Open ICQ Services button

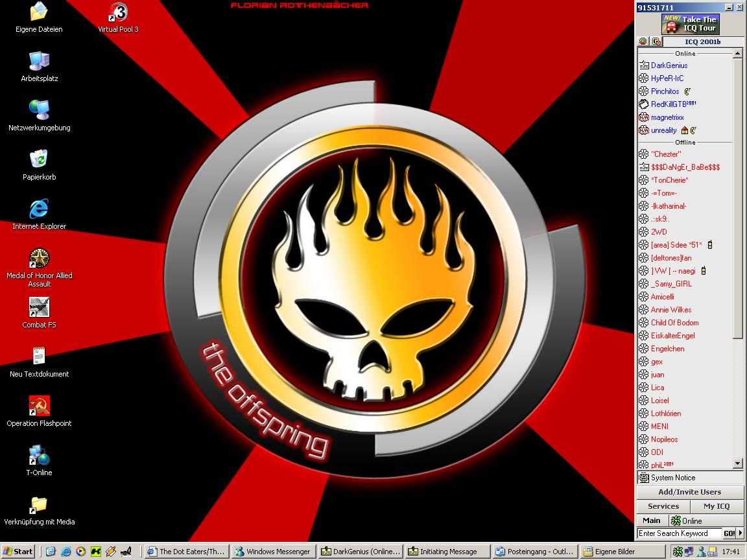tap(663, 506)
